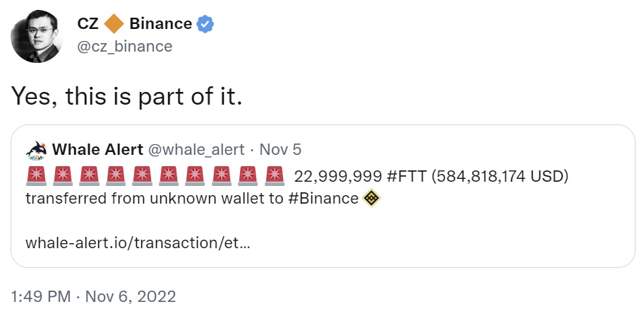Image resolution: width=644 pixels, height=309 pixels.
Task: Click the "Yes, this is part of it." text
Action: point(127,96)
